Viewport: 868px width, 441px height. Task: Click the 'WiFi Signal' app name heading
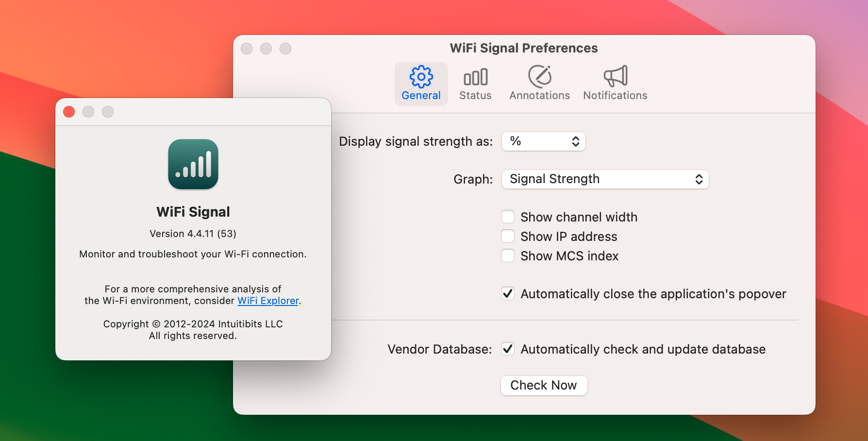(193, 212)
